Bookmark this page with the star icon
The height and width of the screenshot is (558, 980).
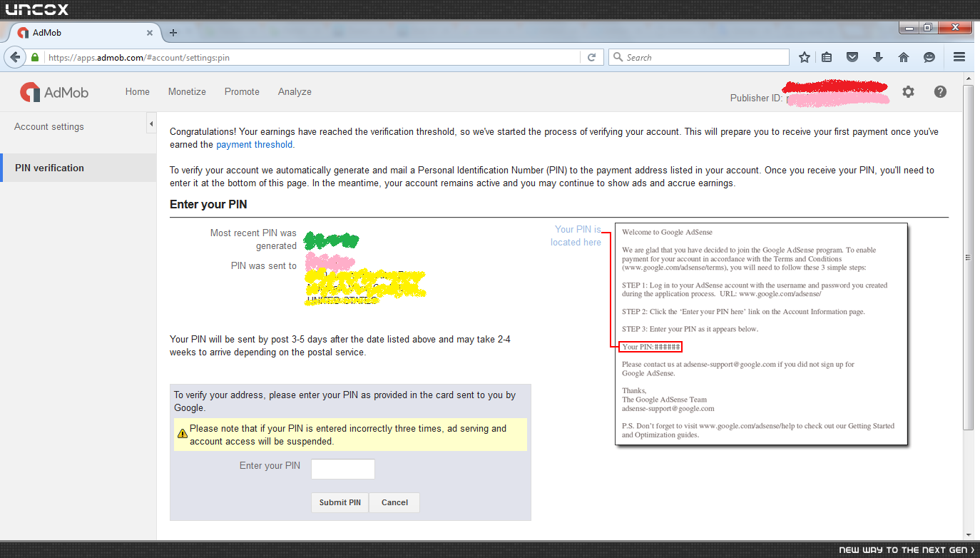[805, 57]
